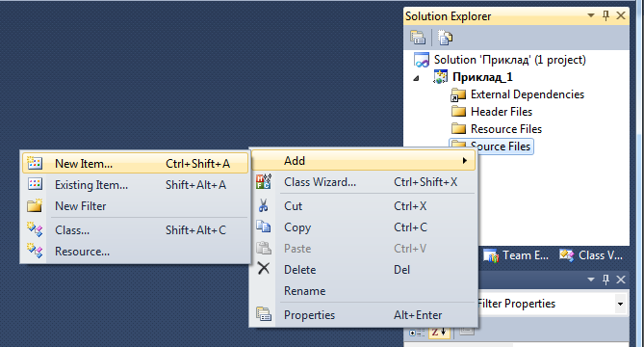Click the Properties icon in Solution Explorer toolbar
The width and height of the screenshot is (644, 347).
pyautogui.click(x=418, y=38)
